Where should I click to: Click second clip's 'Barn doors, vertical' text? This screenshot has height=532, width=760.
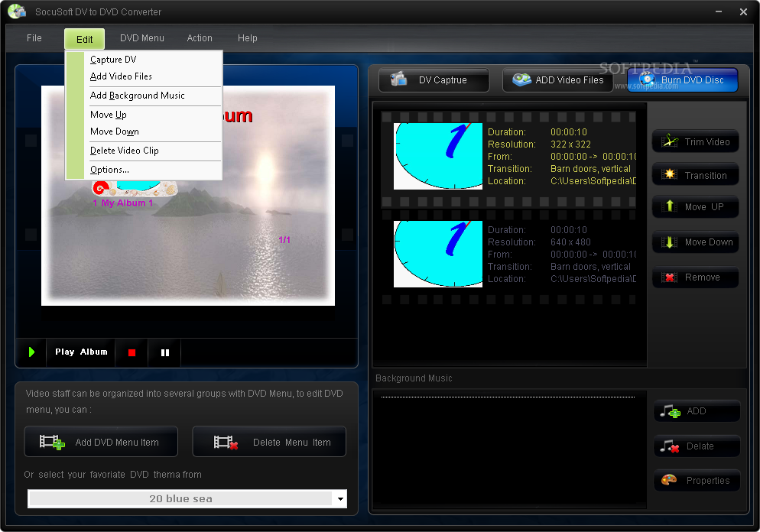coord(590,267)
